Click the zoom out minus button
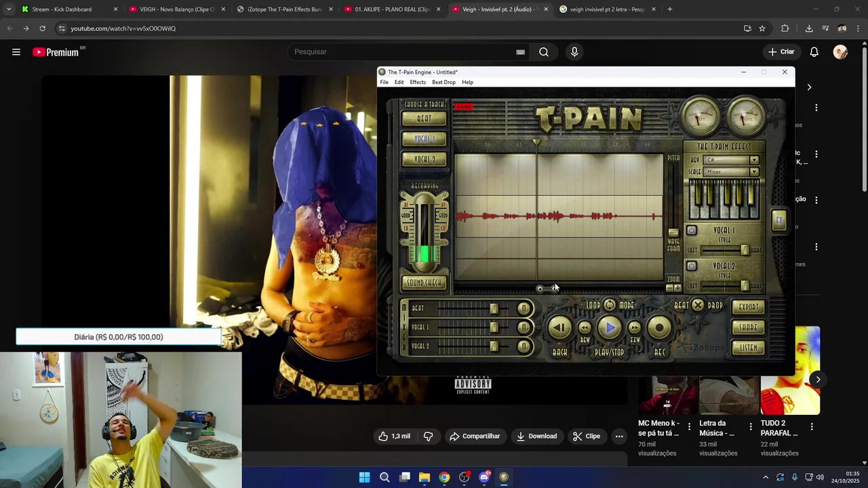868x488 pixels. (x=669, y=288)
